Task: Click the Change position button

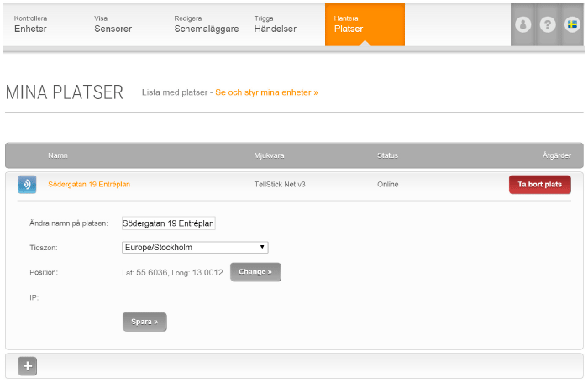Action: click(255, 272)
